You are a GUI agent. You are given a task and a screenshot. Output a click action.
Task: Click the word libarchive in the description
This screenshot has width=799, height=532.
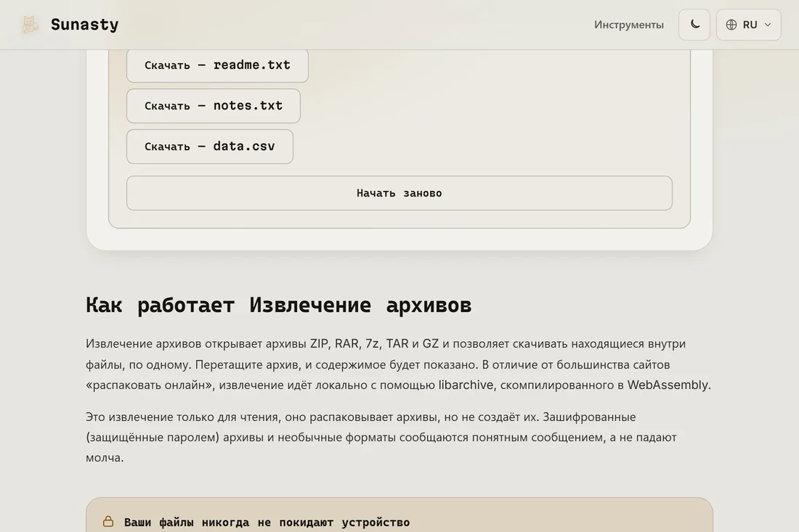[x=466, y=385]
